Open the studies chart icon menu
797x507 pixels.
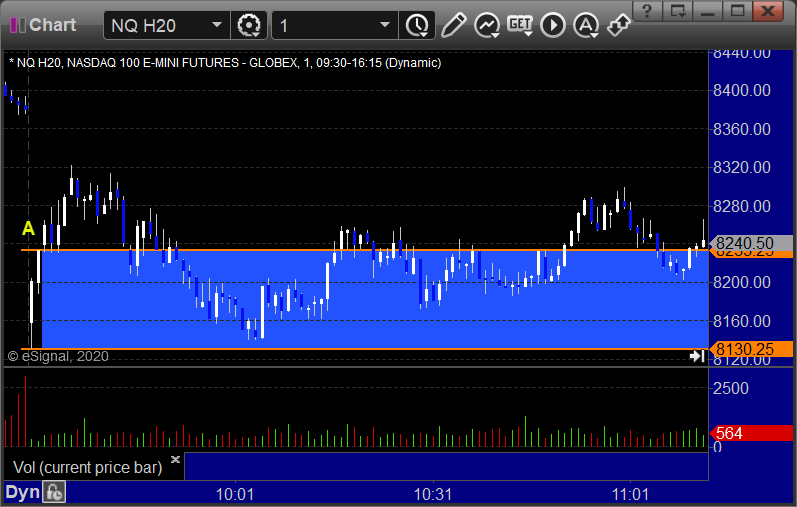coord(487,25)
